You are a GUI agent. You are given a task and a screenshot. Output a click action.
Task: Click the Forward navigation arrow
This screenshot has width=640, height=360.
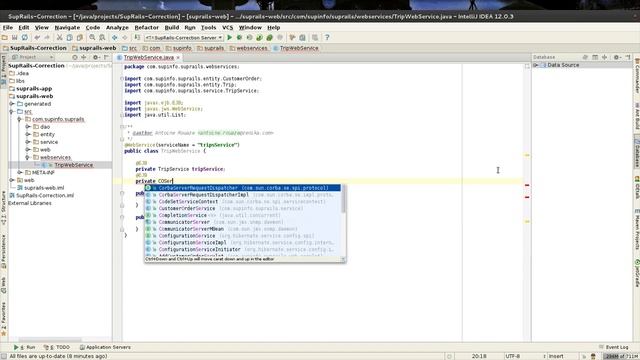point(124,38)
